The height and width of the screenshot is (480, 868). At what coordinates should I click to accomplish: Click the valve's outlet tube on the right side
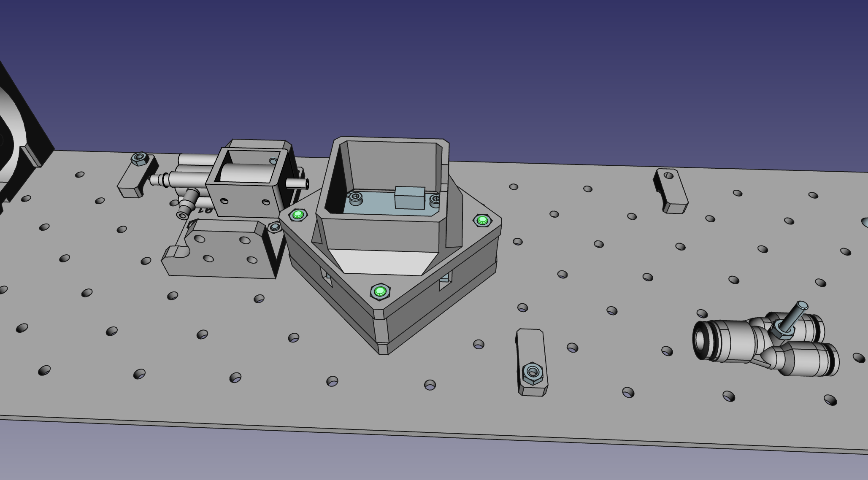(x=297, y=184)
